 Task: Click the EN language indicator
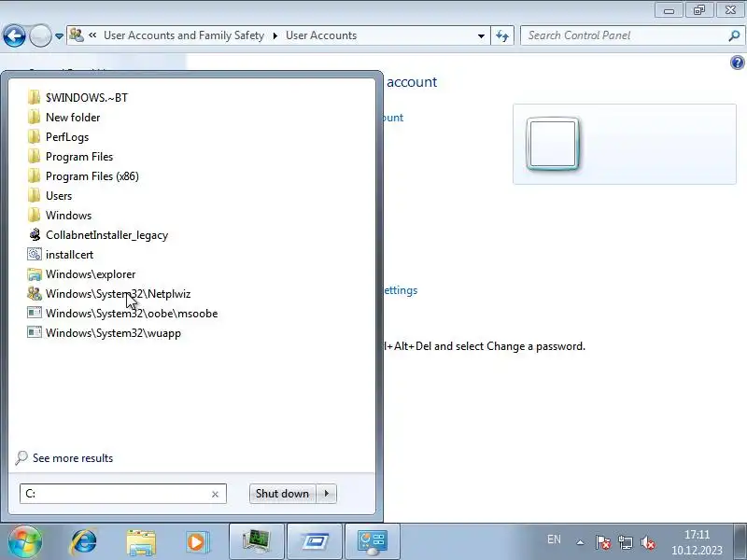[554, 539]
